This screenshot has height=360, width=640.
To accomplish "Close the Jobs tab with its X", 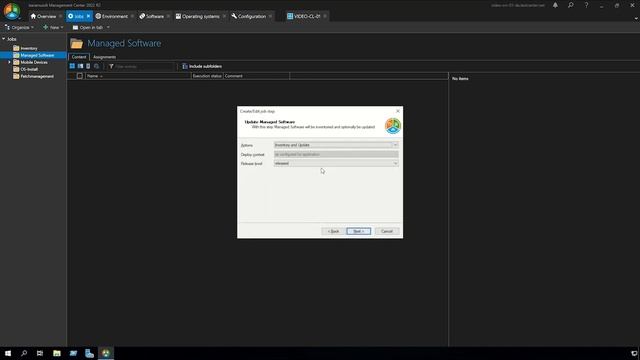I will coord(89,16).
